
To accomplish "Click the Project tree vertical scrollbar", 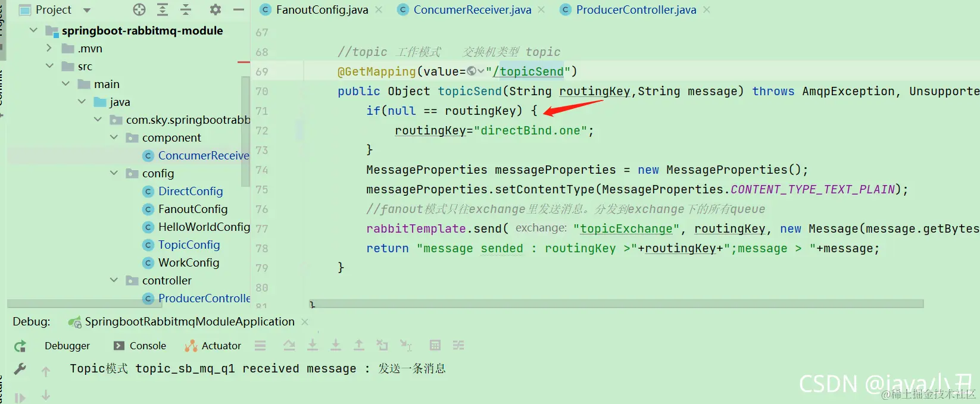I will (246, 131).
